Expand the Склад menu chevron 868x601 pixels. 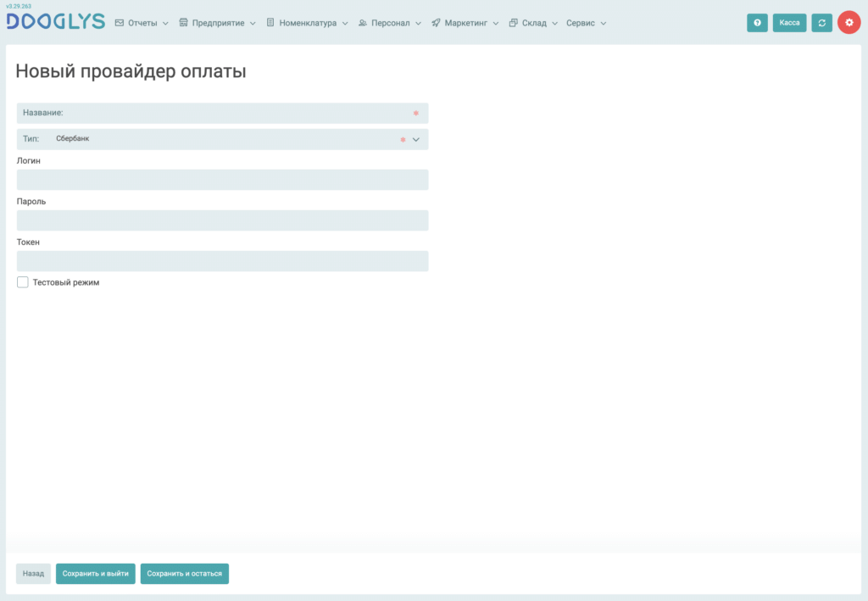pos(554,23)
